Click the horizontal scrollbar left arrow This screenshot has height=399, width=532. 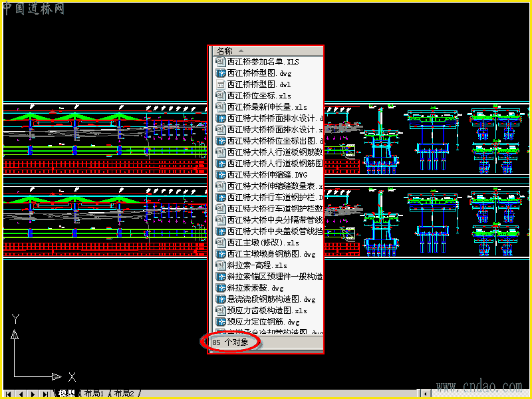tap(427, 394)
